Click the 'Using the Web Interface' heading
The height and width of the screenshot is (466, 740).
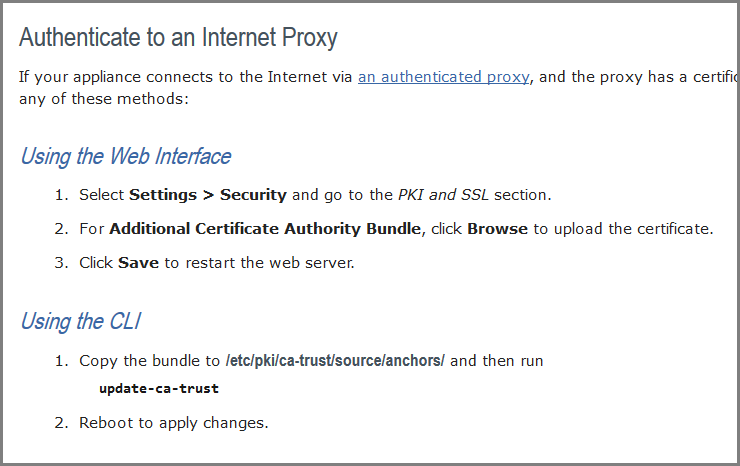126,157
